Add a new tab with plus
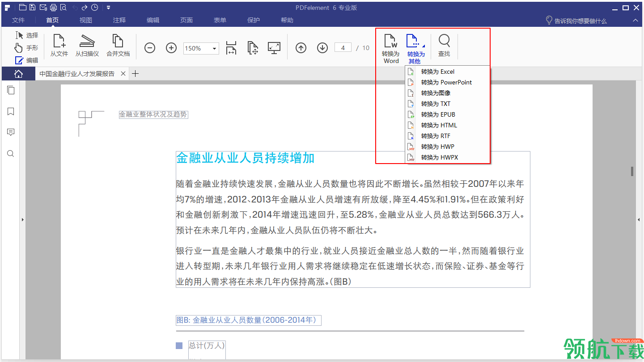 pyautogui.click(x=135, y=74)
